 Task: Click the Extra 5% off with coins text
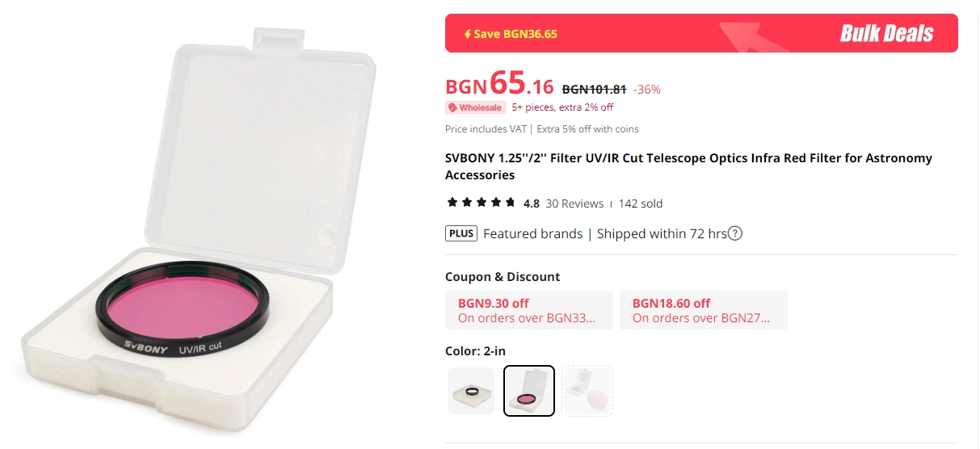587,129
